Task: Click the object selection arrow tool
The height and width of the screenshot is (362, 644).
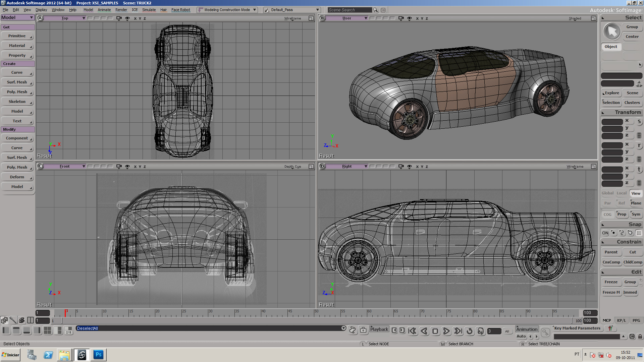Action: pyautogui.click(x=612, y=32)
